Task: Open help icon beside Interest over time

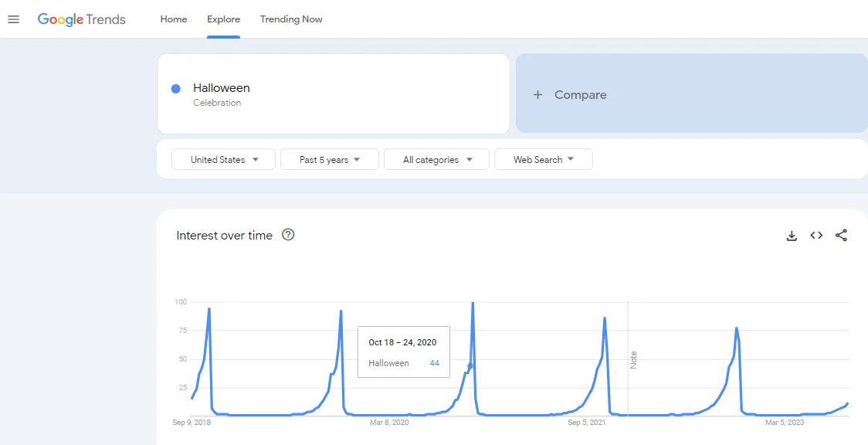Action: (288, 235)
